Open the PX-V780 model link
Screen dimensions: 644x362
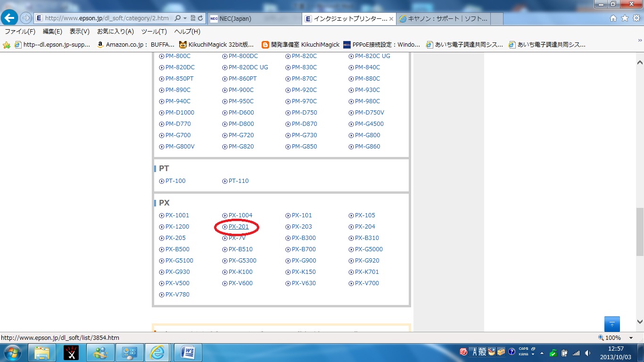coord(177,295)
